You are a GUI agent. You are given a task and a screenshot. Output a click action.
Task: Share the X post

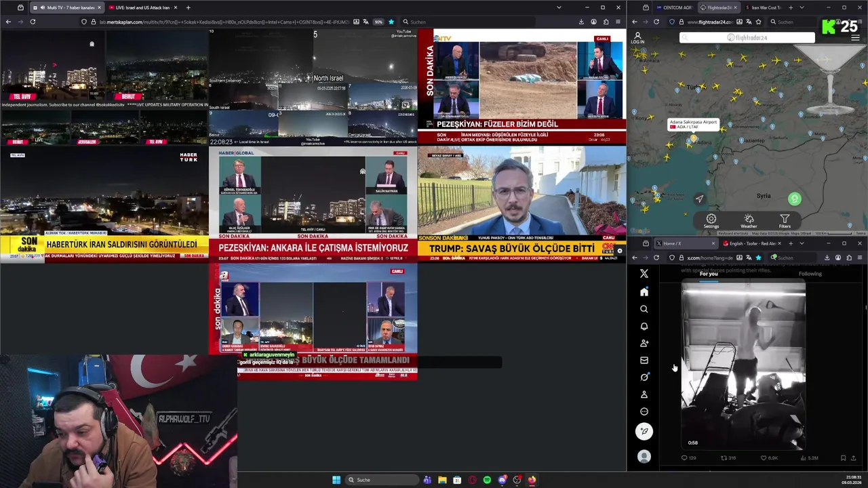point(854,458)
